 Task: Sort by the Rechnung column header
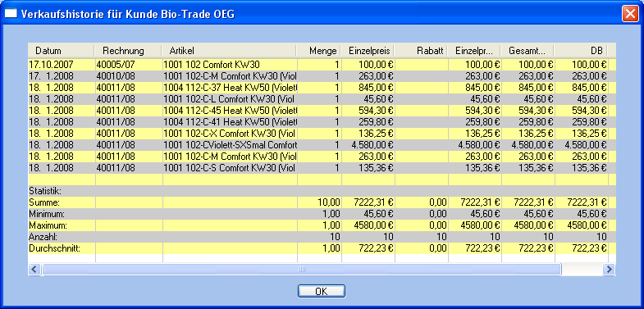(128, 51)
